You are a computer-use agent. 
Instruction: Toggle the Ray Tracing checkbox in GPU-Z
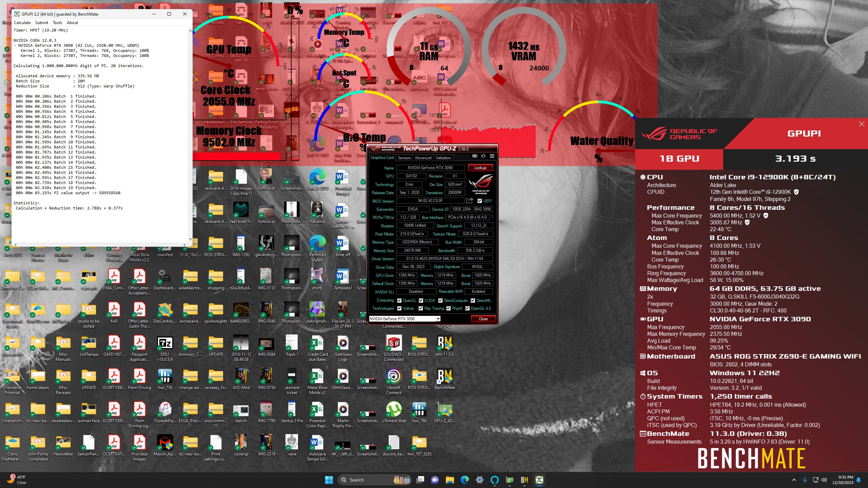click(x=421, y=308)
